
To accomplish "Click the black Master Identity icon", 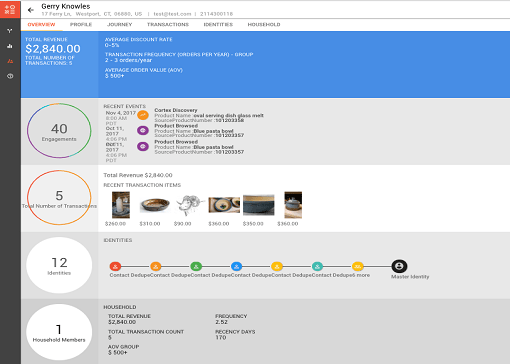I will click(x=399, y=266).
